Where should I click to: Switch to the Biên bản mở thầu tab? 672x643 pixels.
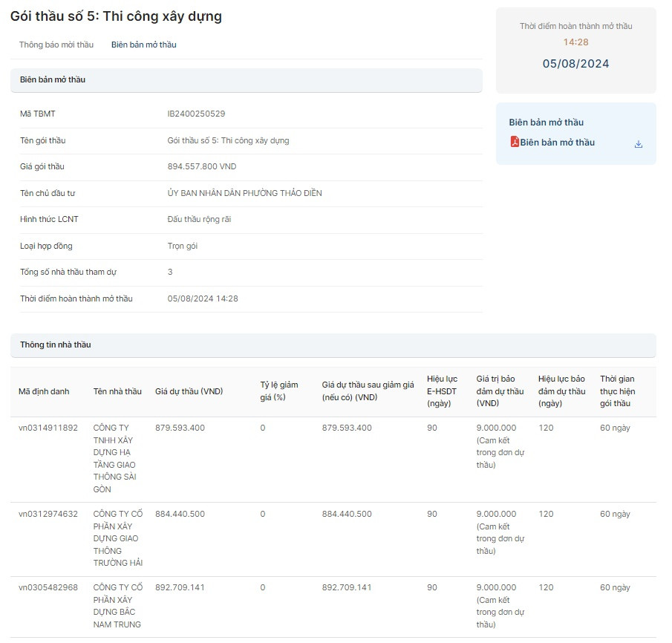[x=144, y=45]
